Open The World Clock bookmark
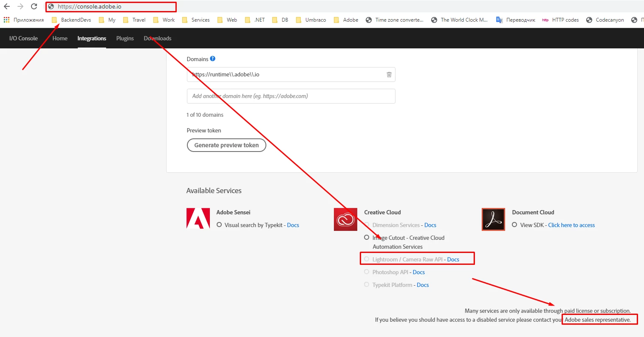Viewport: 644px width, 337px height. (x=460, y=20)
